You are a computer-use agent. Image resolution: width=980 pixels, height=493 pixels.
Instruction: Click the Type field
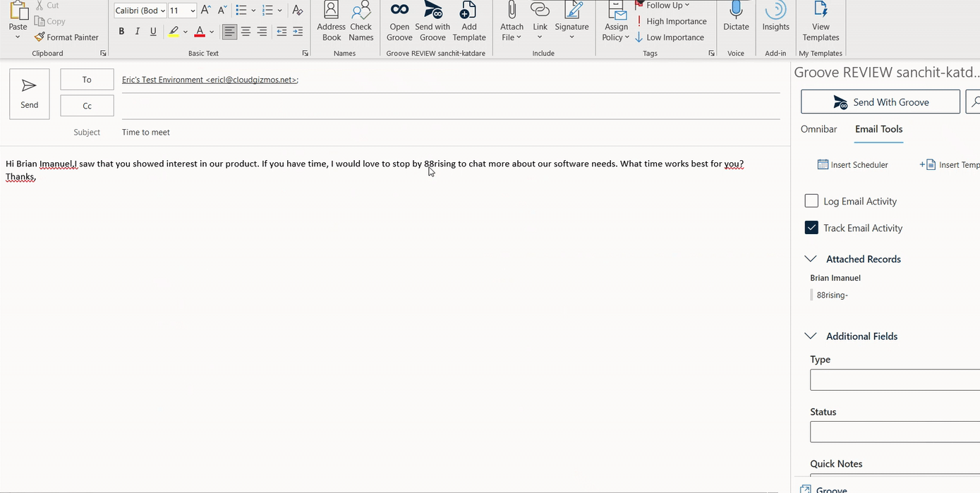pyautogui.click(x=895, y=379)
